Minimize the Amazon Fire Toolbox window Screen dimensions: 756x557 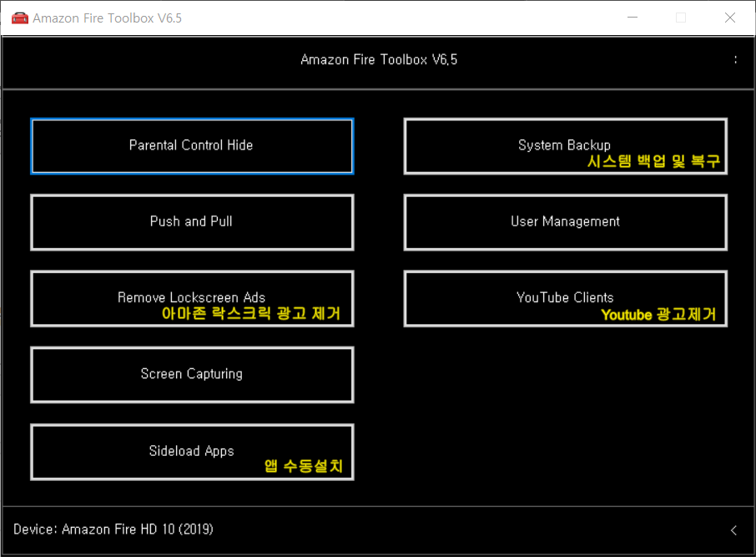633,18
